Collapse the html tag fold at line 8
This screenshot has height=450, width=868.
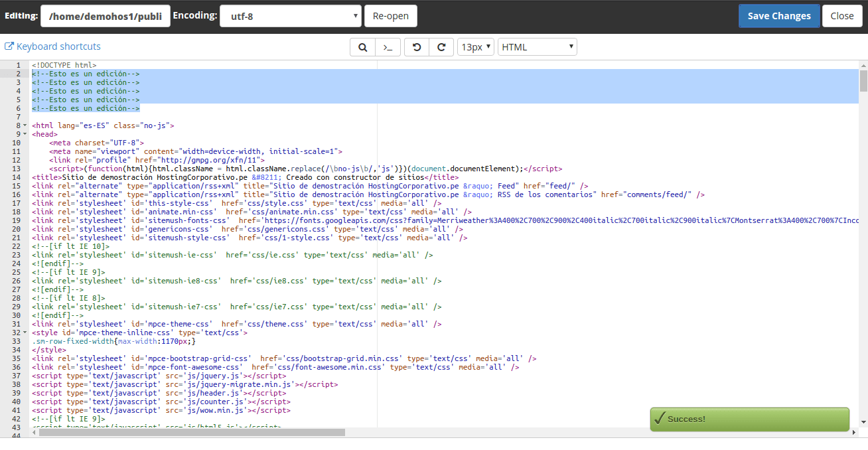(x=25, y=125)
